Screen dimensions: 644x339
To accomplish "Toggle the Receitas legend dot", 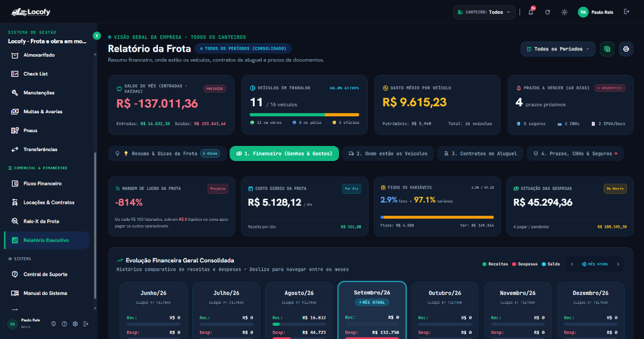I will tap(484, 264).
